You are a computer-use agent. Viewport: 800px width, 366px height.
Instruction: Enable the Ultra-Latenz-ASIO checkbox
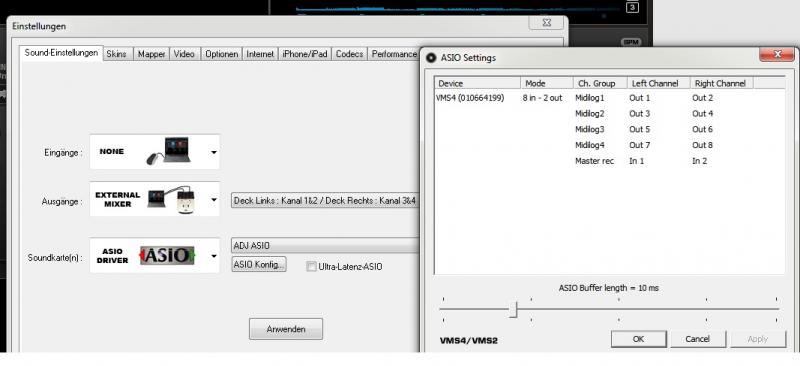coord(311,266)
